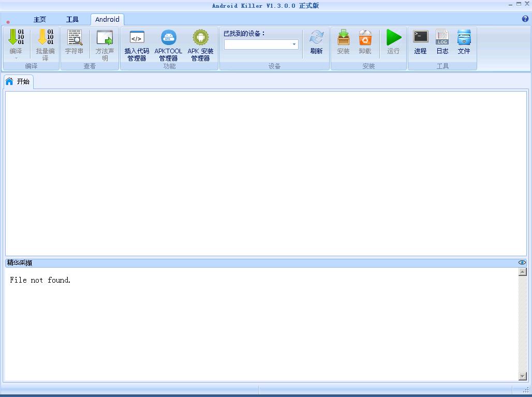Click the 刷新 refresh devices icon
The height and width of the screenshot is (397, 532).
coord(316,37)
